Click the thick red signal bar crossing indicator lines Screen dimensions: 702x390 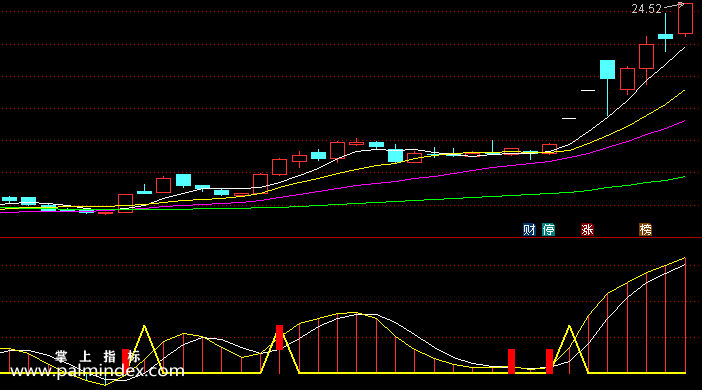pyautogui.click(x=279, y=338)
